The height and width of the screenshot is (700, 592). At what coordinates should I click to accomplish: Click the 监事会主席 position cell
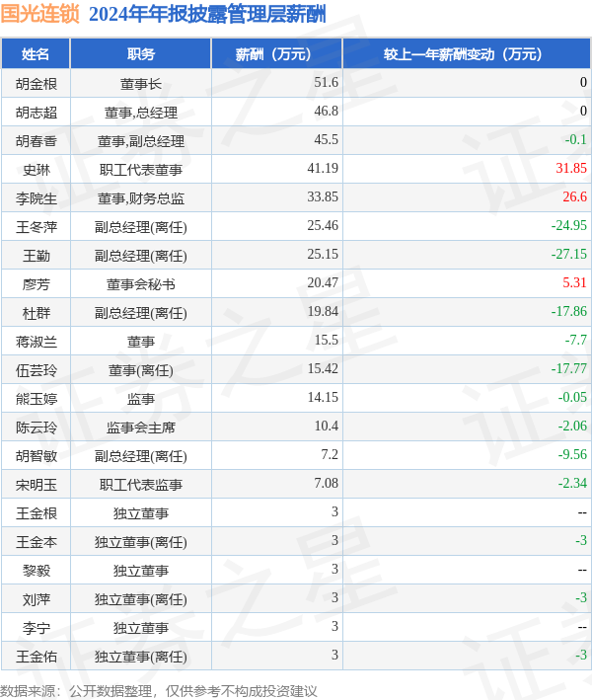point(141,427)
